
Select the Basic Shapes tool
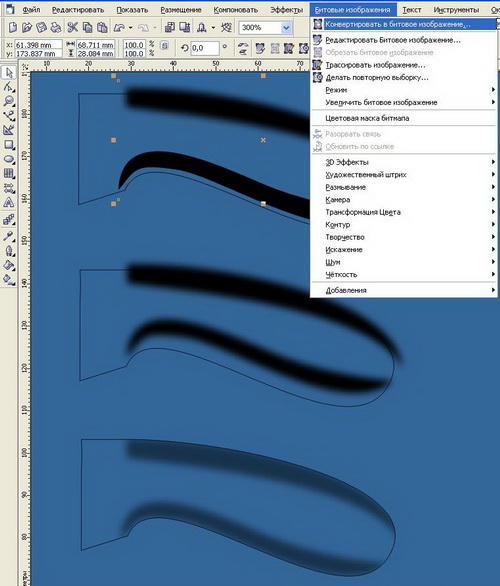coord(9,188)
